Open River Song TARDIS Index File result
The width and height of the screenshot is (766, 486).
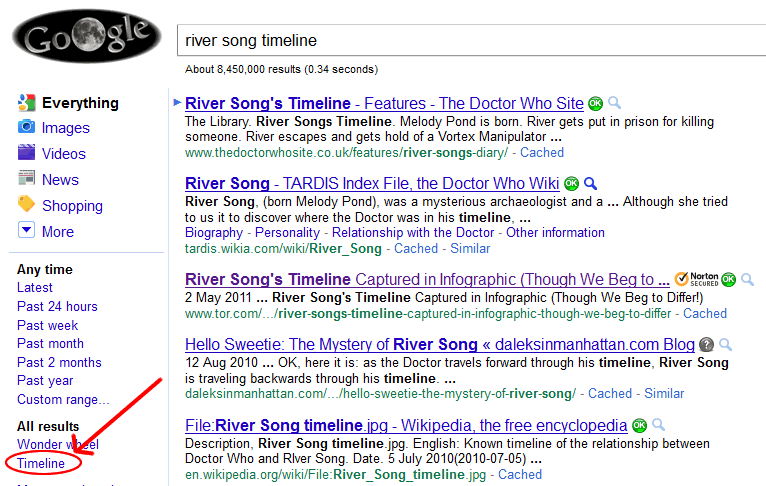pos(372,184)
